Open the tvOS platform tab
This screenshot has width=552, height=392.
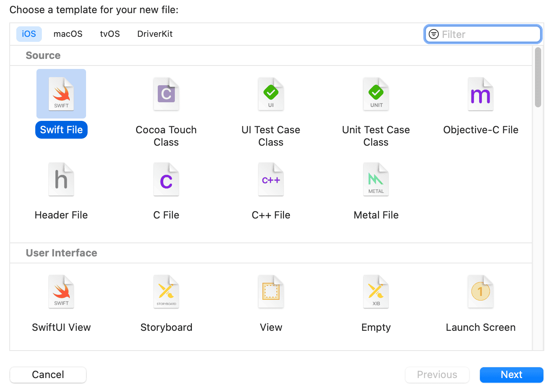[x=110, y=34]
